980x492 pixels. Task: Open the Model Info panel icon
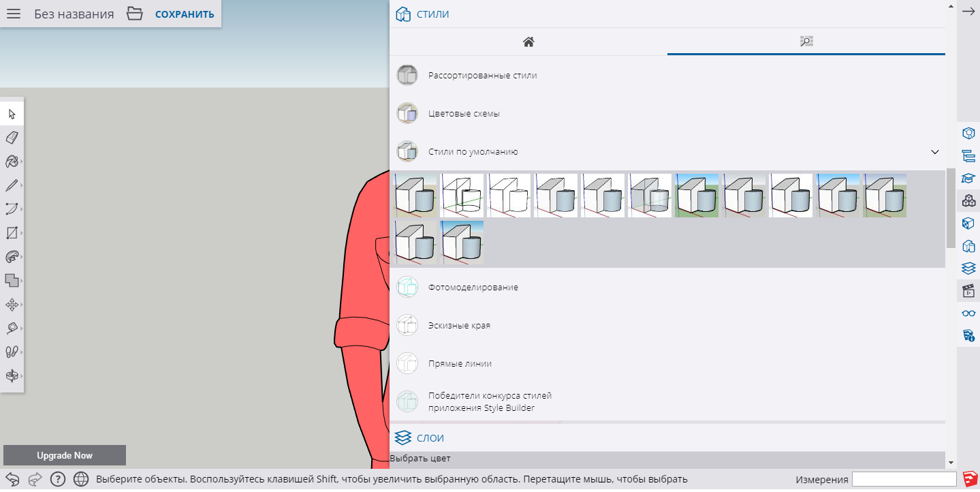(968, 335)
